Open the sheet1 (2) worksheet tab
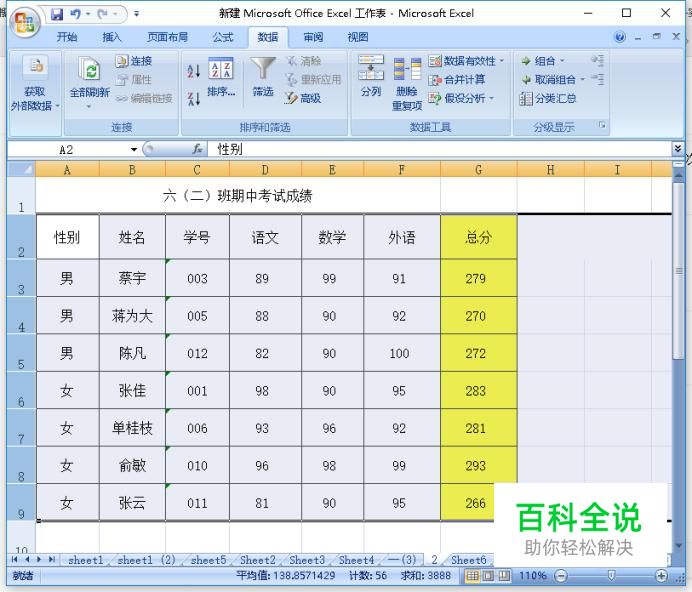The width and height of the screenshot is (692, 592). click(x=147, y=560)
